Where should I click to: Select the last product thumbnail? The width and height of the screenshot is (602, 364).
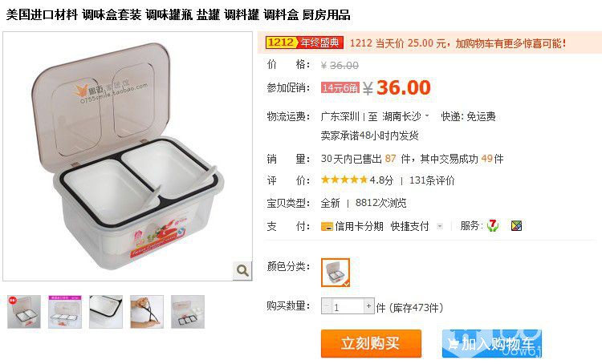coord(188,311)
